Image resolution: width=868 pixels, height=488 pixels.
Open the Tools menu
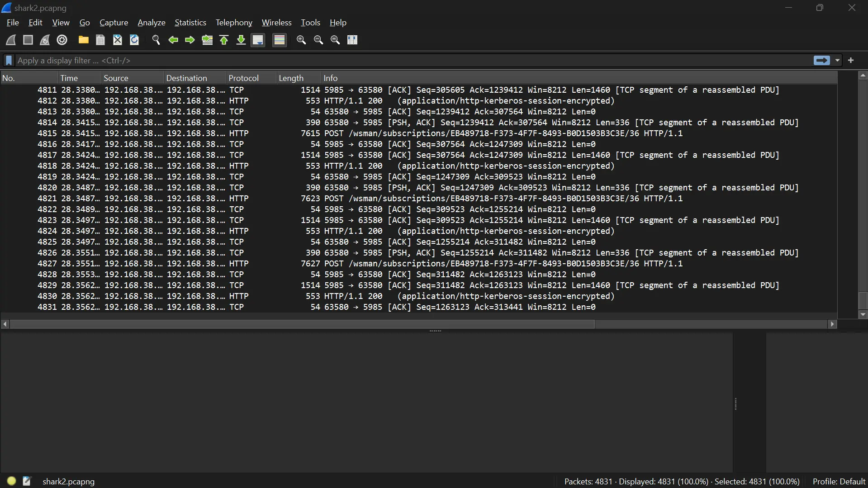click(310, 23)
